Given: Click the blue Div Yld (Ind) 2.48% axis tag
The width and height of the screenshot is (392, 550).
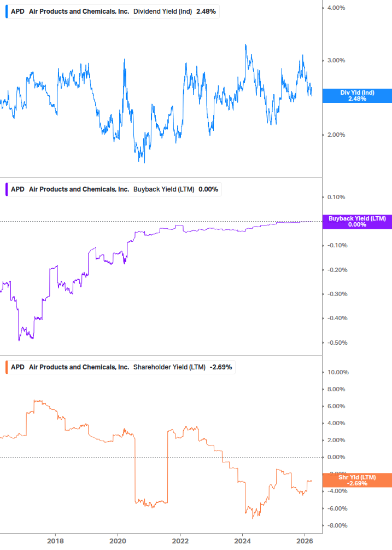Looking at the screenshot, I should click(x=357, y=96).
